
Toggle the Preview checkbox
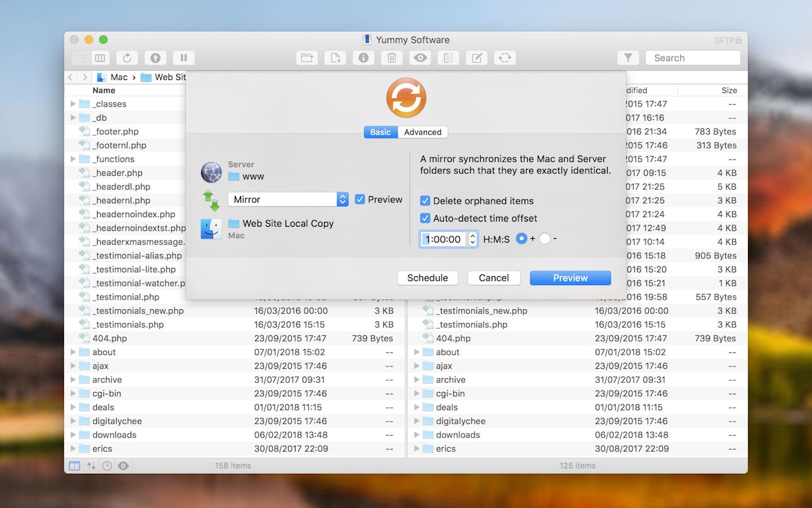(x=360, y=199)
